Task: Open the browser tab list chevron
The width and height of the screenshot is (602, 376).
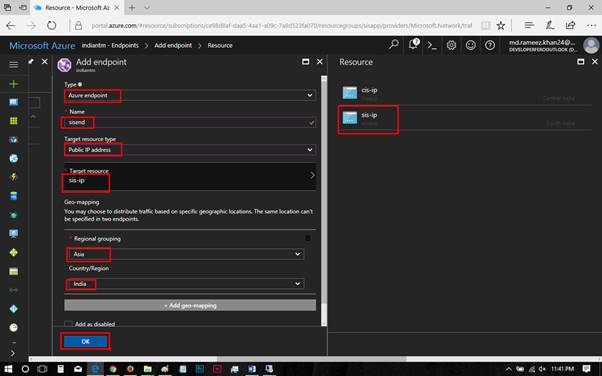Action: tap(147, 8)
